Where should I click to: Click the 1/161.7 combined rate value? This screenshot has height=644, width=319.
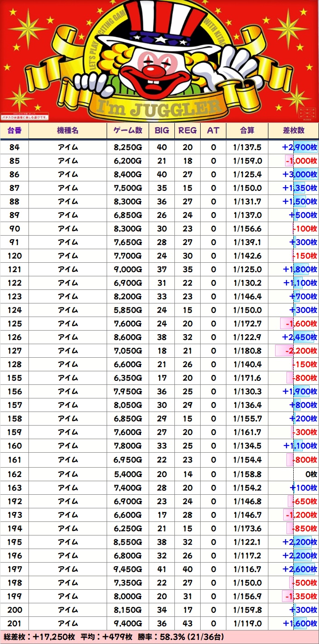247,432
